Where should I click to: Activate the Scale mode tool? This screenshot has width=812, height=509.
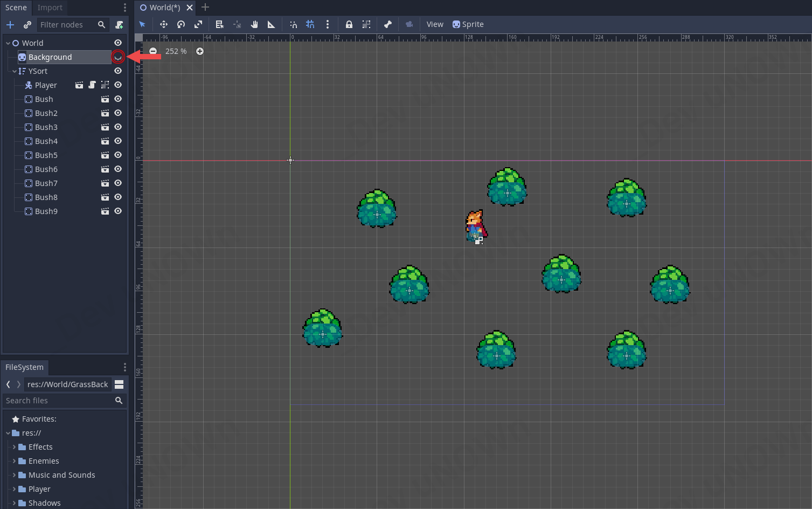tap(198, 24)
